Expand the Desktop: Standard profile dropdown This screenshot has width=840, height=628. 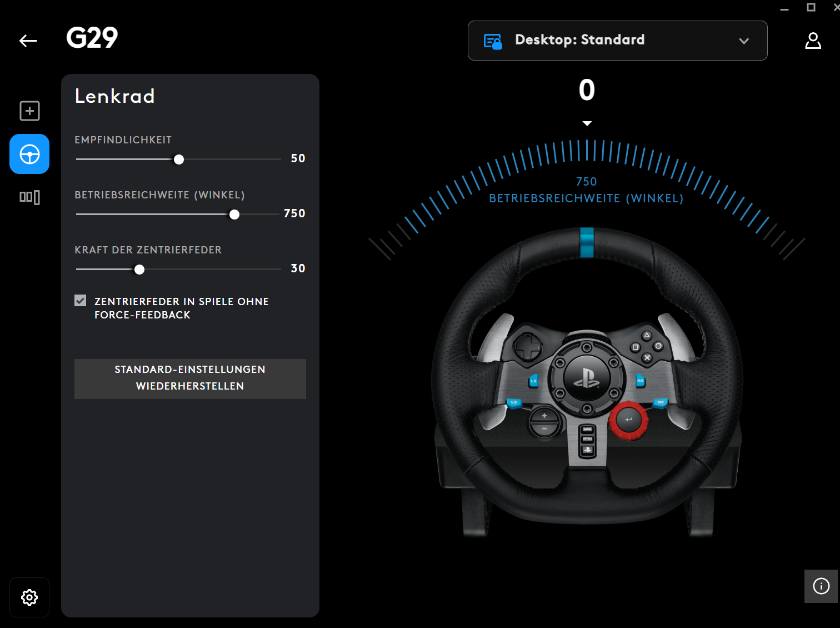click(x=617, y=41)
